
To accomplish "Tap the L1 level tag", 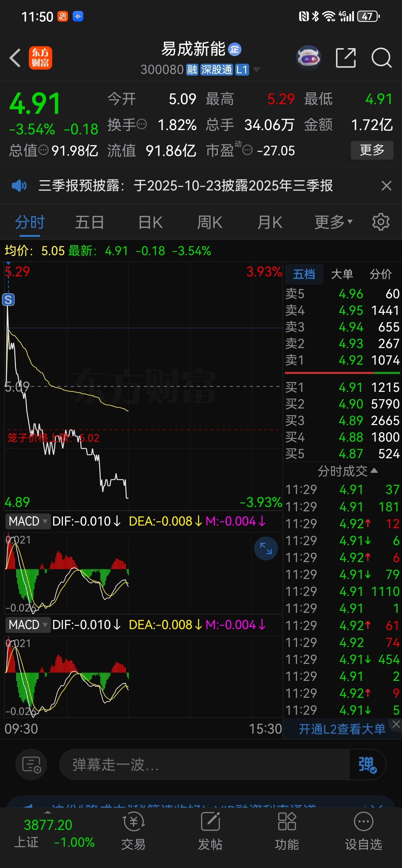I will [x=242, y=70].
